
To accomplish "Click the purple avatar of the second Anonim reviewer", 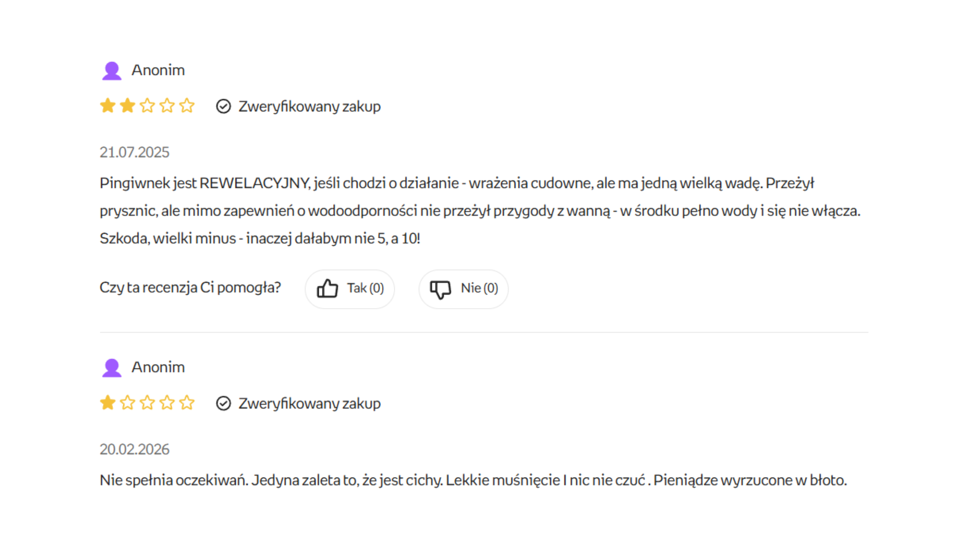I will (x=111, y=368).
